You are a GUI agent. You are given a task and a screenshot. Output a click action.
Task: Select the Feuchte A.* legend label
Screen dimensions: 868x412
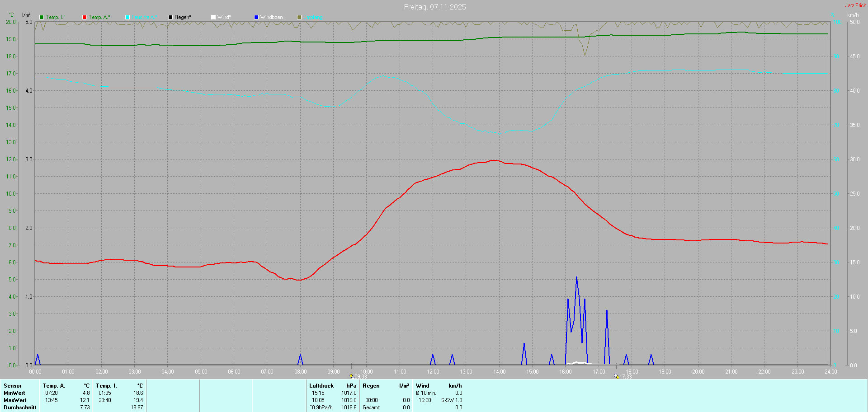145,17
